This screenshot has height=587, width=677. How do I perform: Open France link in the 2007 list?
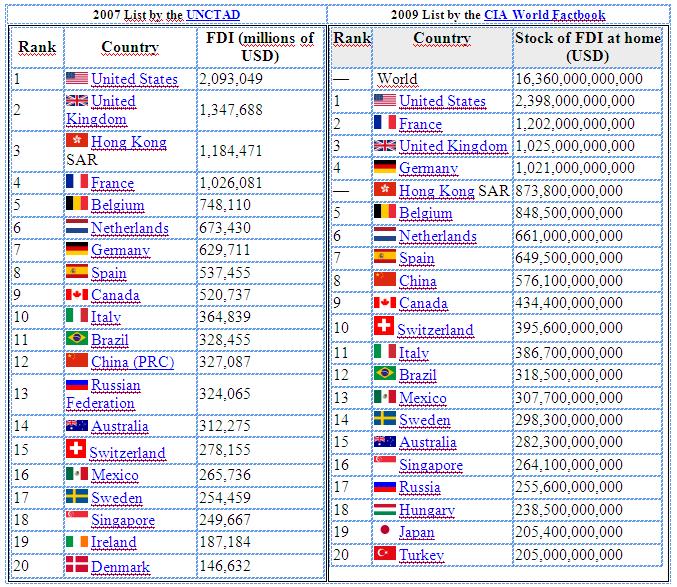click(112, 183)
